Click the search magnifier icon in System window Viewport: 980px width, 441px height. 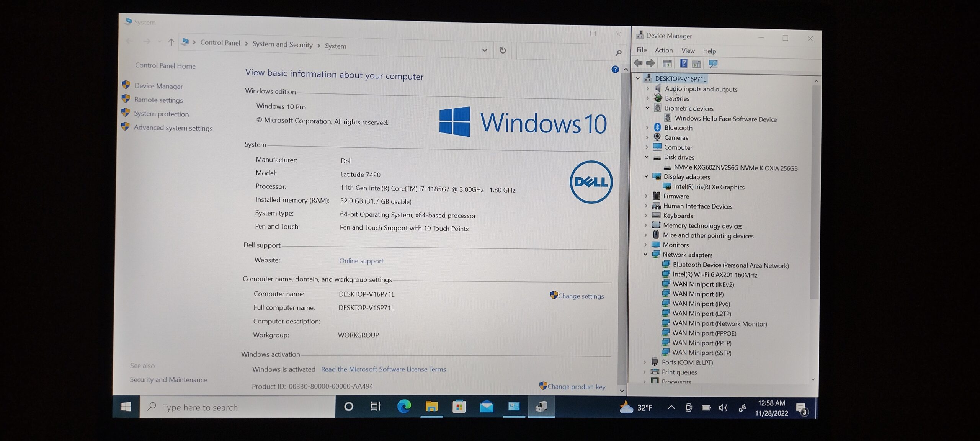click(618, 52)
